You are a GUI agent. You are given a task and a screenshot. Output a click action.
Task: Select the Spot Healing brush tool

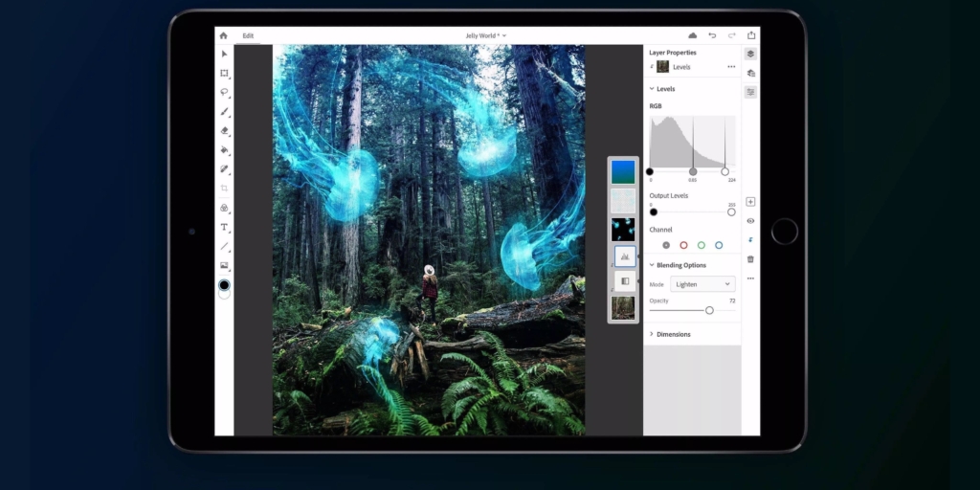(224, 168)
